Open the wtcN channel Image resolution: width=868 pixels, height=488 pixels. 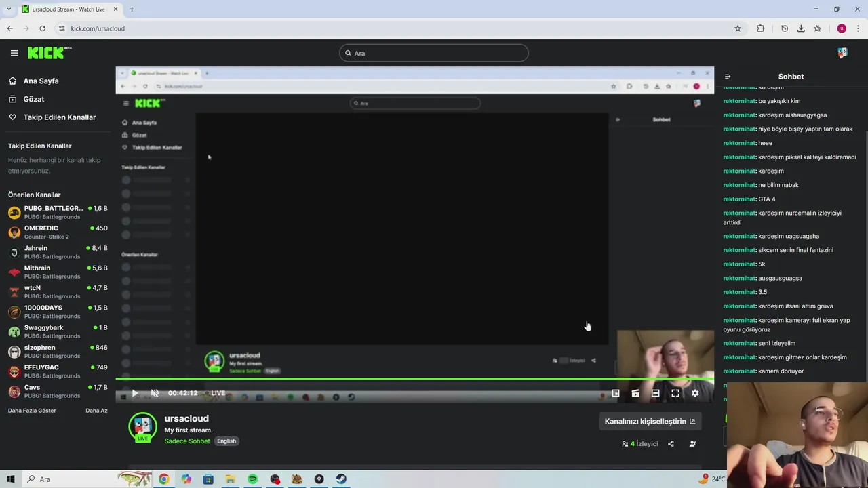(58, 292)
